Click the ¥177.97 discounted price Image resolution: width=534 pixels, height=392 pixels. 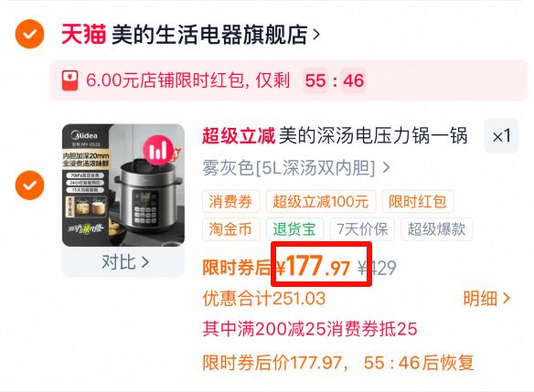[x=313, y=267]
